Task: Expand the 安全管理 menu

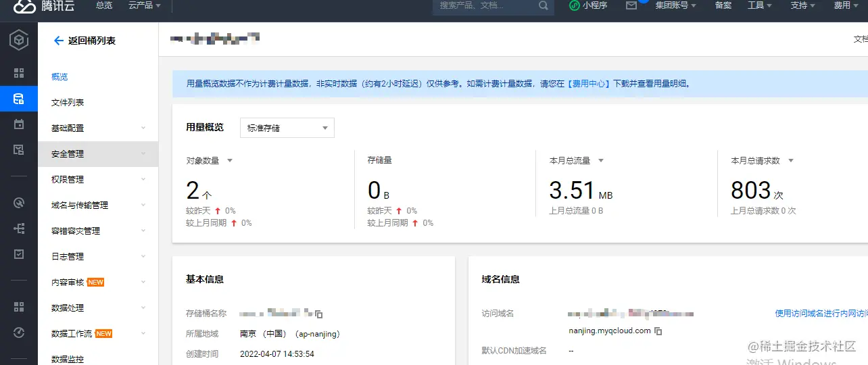Action: 98,153
